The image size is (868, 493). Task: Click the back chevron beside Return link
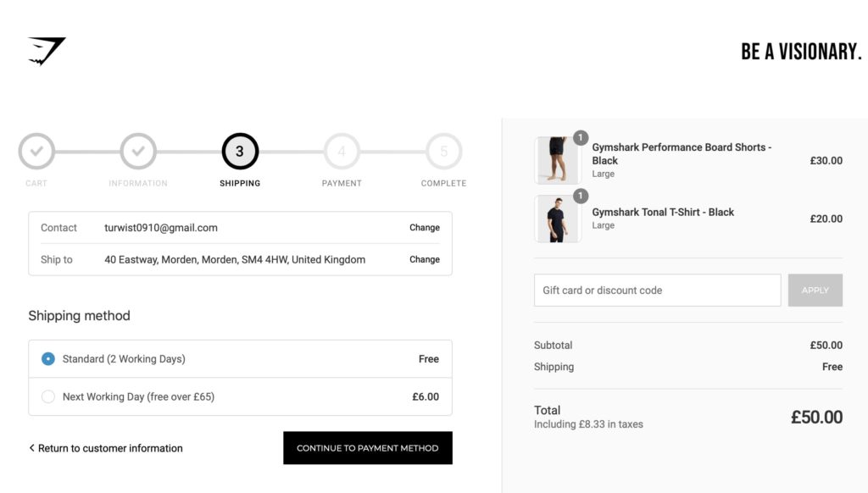(x=32, y=448)
